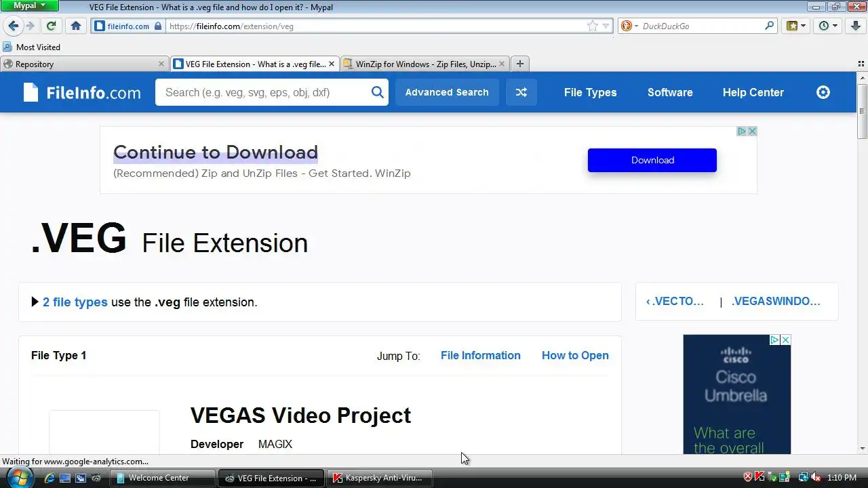Open Switch between windows quick launch icon
Viewport: 868px width, 488px height.
coord(81,478)
